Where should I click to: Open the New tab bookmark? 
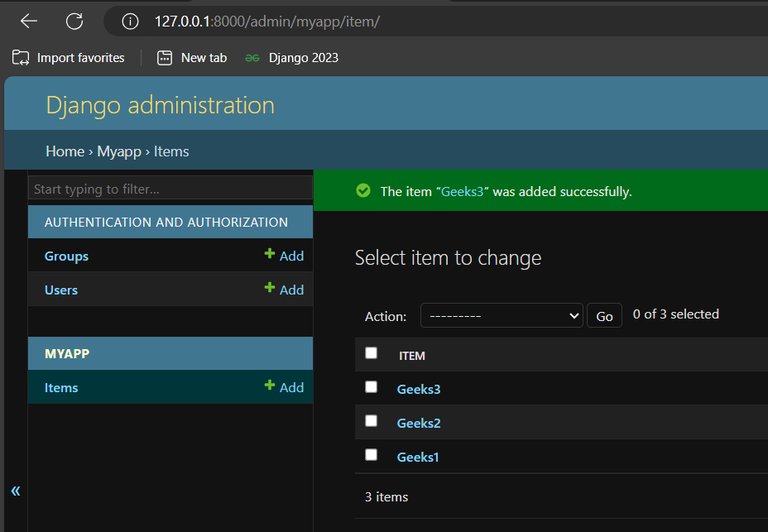(x=192, y=58)
